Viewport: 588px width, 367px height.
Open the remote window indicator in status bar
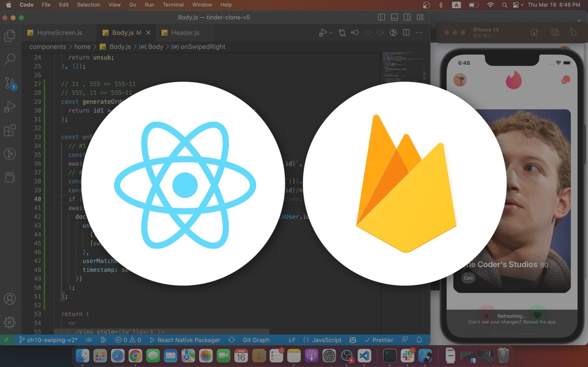pos(6,340)
